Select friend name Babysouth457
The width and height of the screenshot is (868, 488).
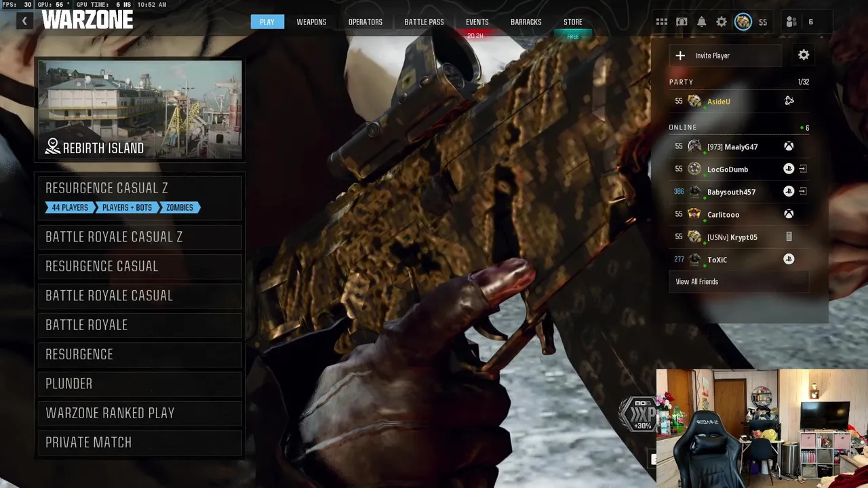point(731,192)
